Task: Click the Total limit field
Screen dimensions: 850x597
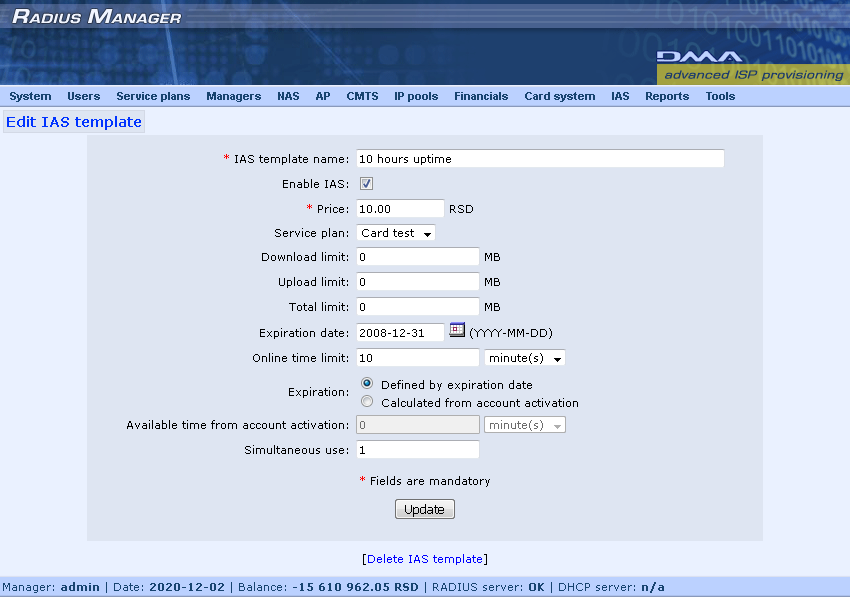Action: point(417,307)
